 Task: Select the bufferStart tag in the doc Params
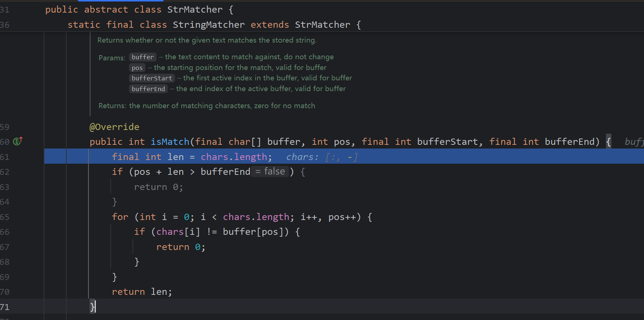tap(152, 78)
